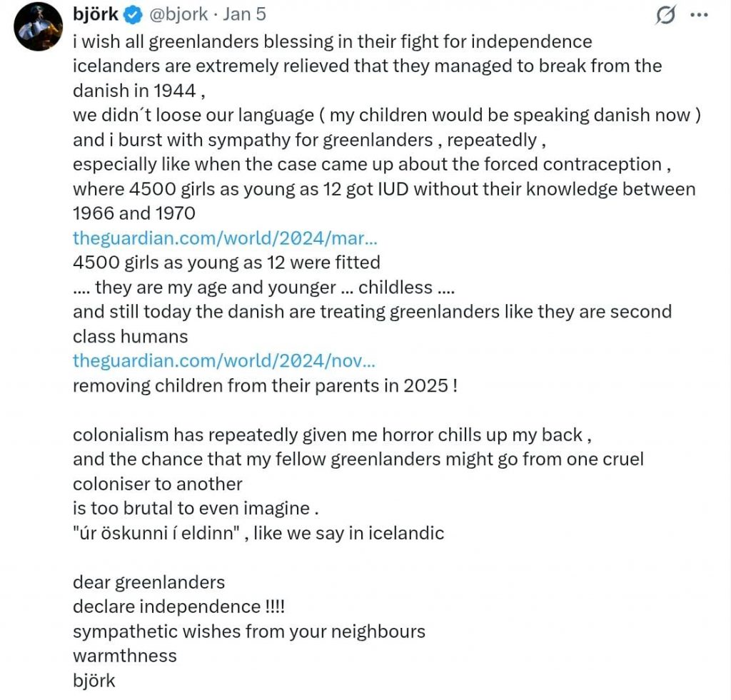Screen dimensions: 731x700
Task: Open the Guardian 2024/mar article link
Action: (x=226, y=238)
